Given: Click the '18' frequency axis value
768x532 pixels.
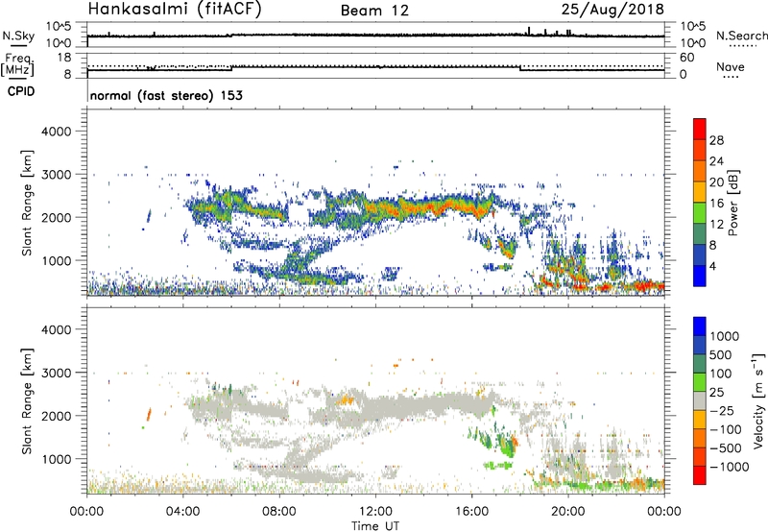Looking at the screenshot, I should 64,57.
